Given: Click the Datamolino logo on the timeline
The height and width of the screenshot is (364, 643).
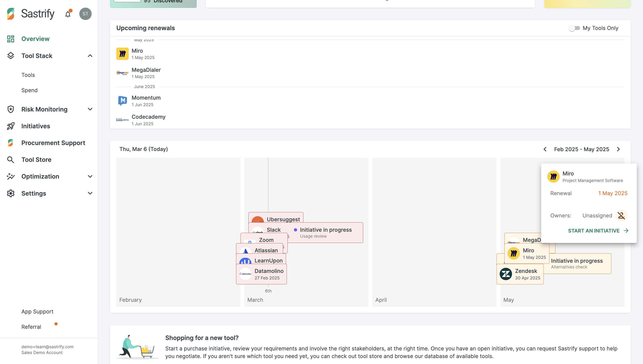Looking at the screenshot, I should (x=245, y=274).
